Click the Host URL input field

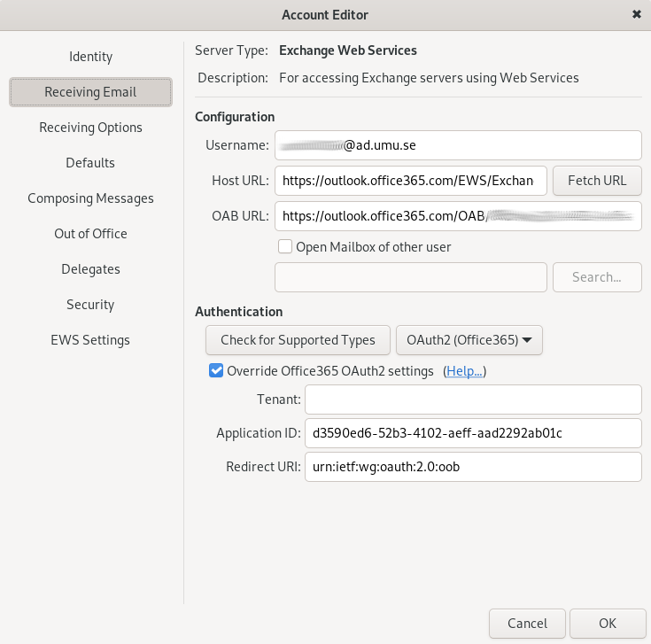[x=410, y=181]
